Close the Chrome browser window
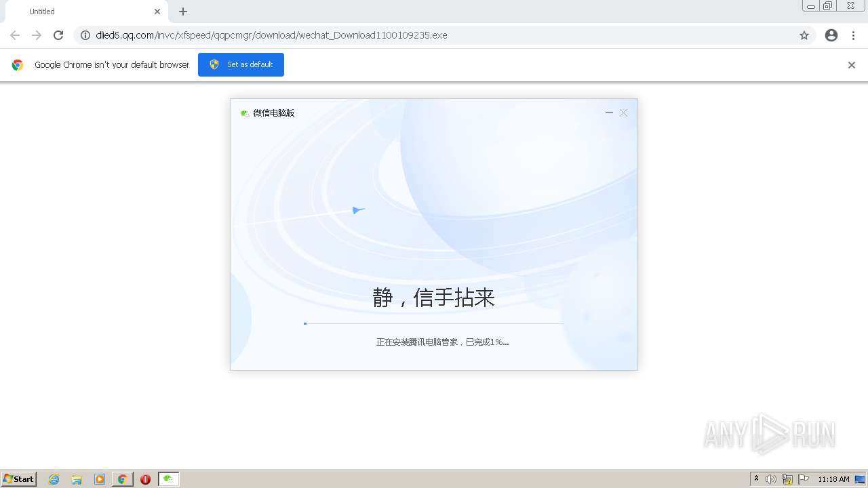The width and height of the screenshot is (868, 488). [850, 6]
